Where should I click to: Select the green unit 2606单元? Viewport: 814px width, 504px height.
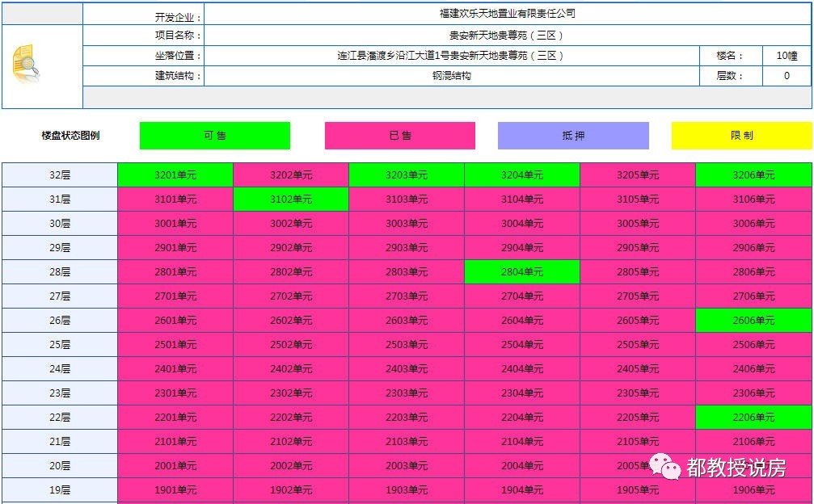pyautogui.click(x=753, y=320)
